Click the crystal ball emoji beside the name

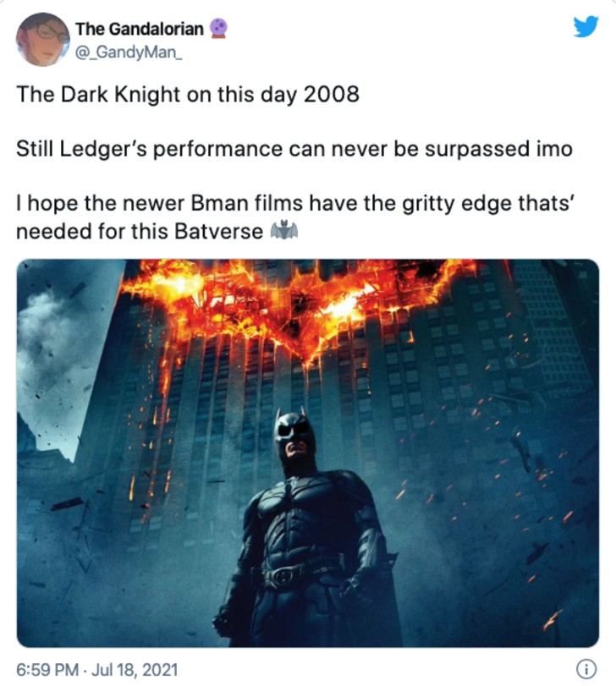pos(219,29)
